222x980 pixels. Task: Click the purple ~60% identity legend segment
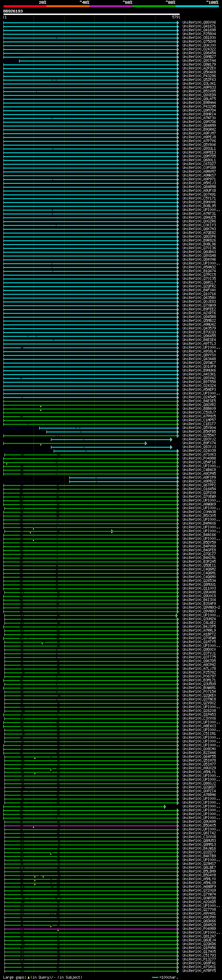click(x=111, y=6)
